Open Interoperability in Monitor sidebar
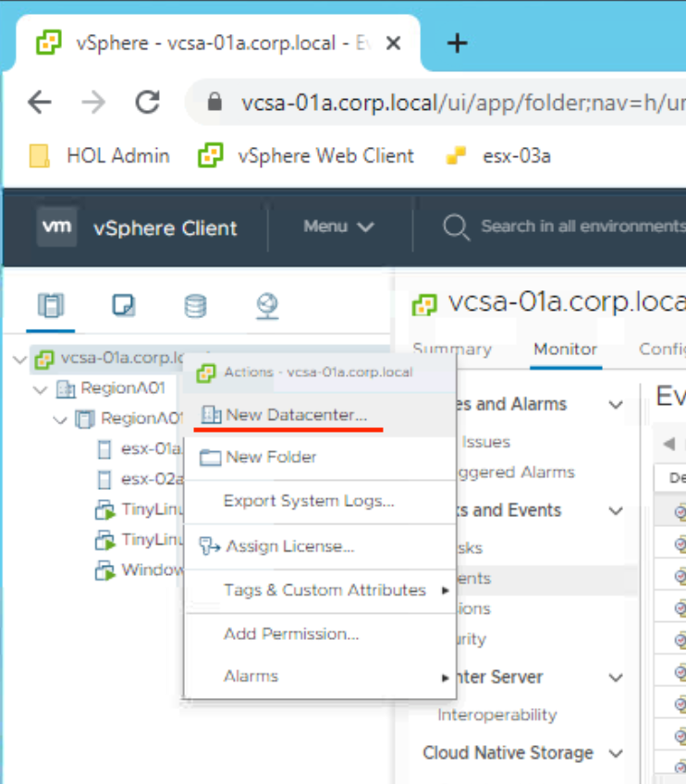This screenshot has width=686, height=784. click(497, 715)
